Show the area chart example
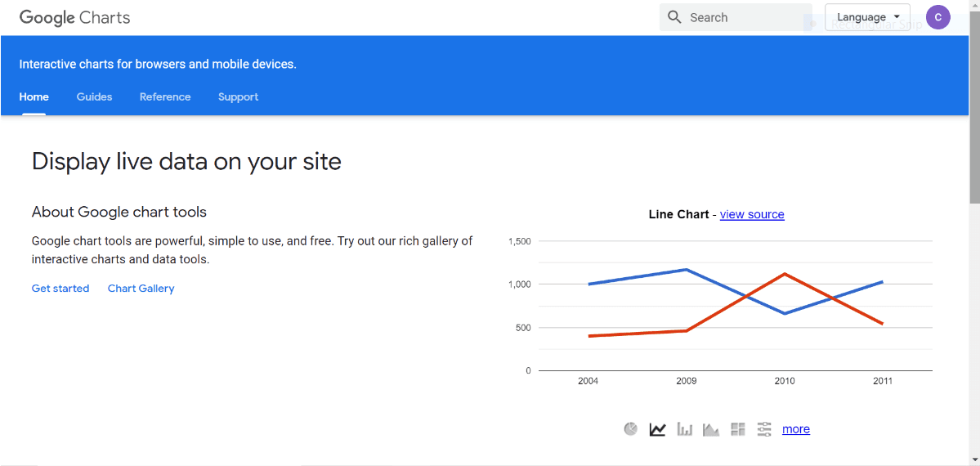Screen dimensions: 980x466 coord(711,429)
